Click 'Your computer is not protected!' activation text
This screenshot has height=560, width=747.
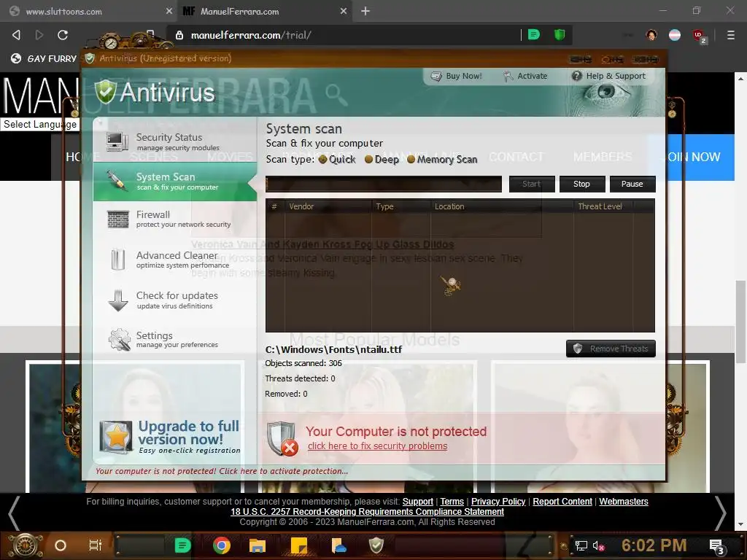(x=222, y=472)
